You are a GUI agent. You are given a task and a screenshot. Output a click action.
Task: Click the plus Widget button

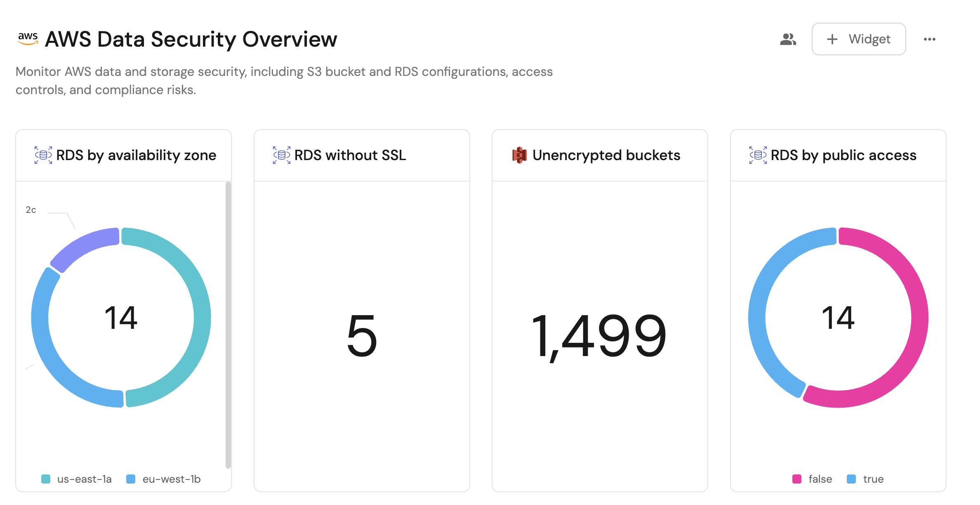pos(858,39)
